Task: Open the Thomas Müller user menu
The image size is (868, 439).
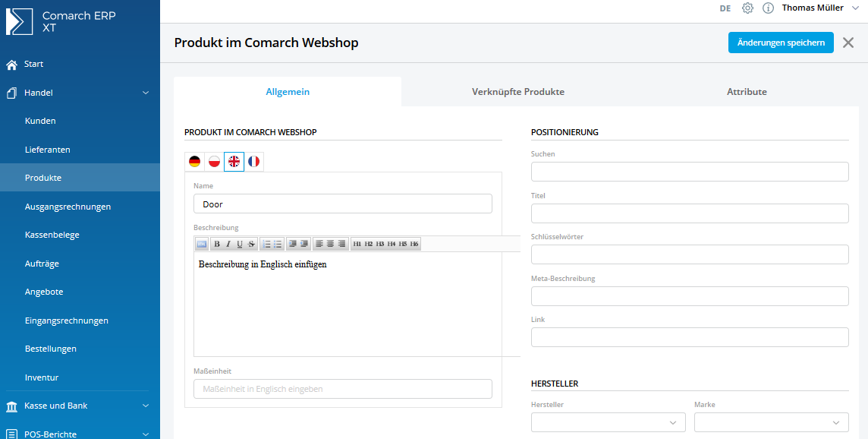Action: point(820,8)
